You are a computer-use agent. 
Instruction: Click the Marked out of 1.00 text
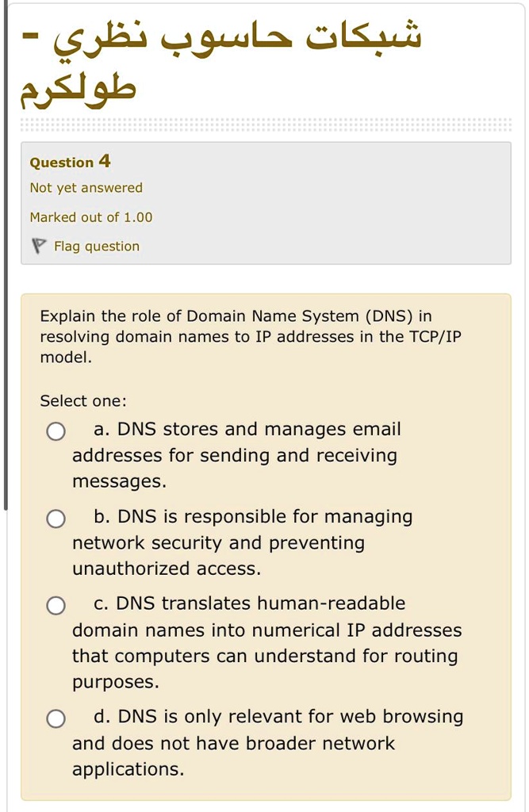coord(91,217)
